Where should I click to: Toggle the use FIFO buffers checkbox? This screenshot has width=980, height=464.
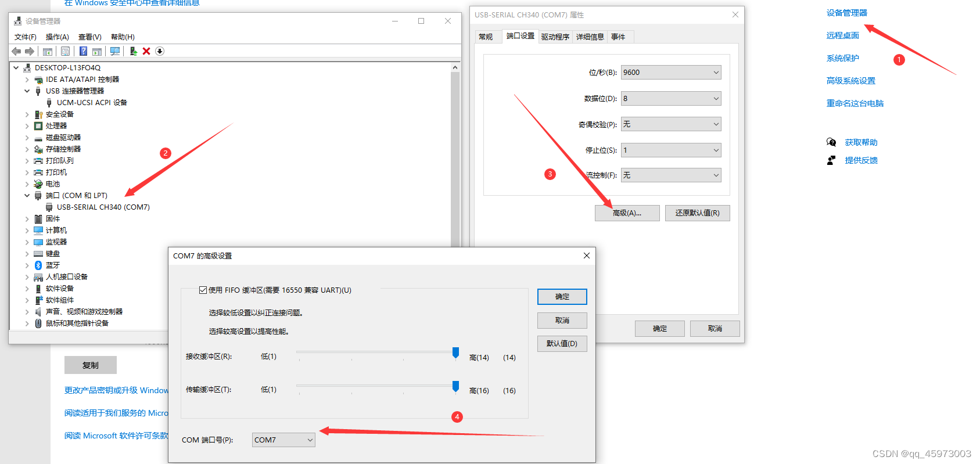tap(203, 290)
